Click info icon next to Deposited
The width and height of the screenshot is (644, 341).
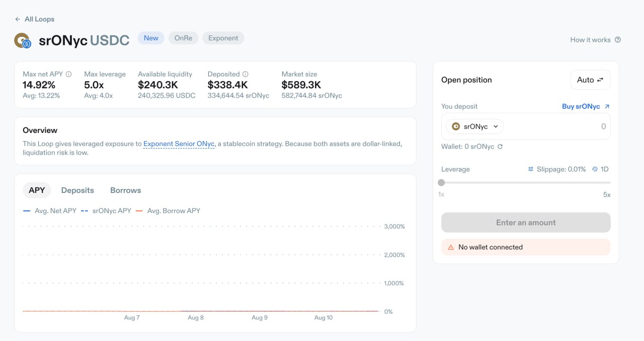tap(246, 74)
